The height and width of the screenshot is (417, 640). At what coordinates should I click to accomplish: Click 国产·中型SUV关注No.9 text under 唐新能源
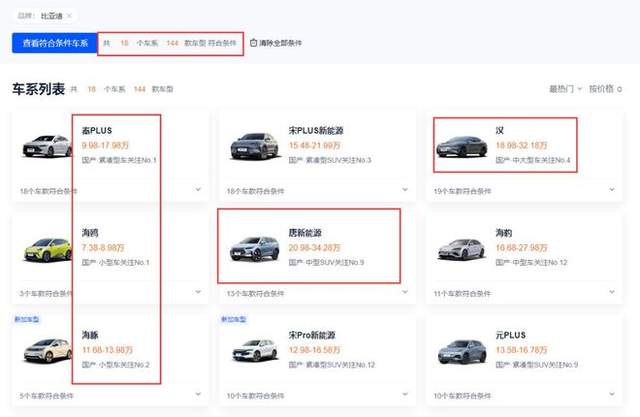[x=326, y=262]
